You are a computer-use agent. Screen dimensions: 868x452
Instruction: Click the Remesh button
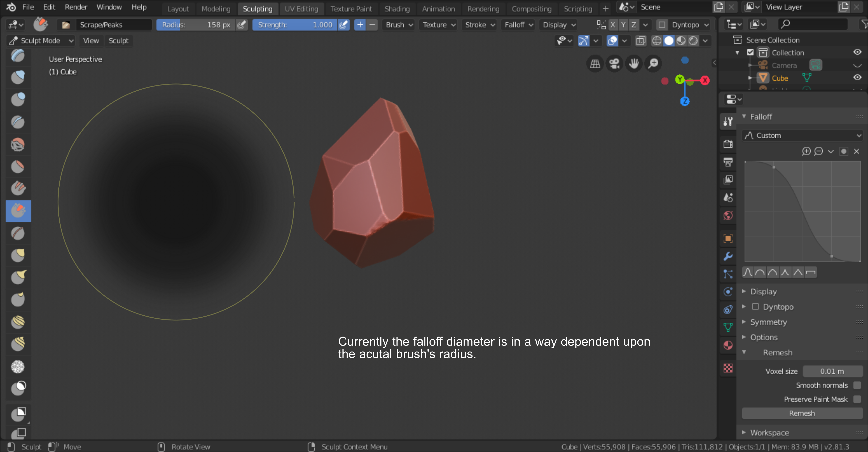tap(802, 413)
